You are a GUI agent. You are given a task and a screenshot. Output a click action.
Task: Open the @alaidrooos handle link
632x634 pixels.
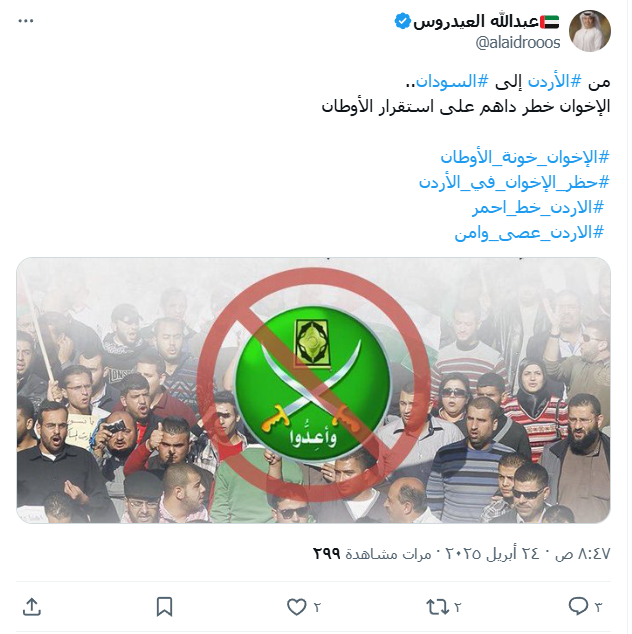(518, 42)
